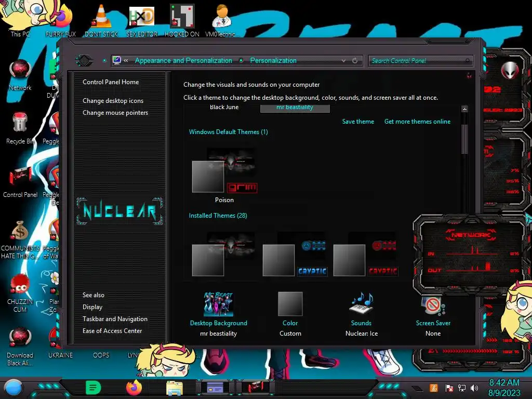Switch to the red laptop taskbar button
Image resolution: width=532 pixels, height=399 pixels.
point(255,388)
